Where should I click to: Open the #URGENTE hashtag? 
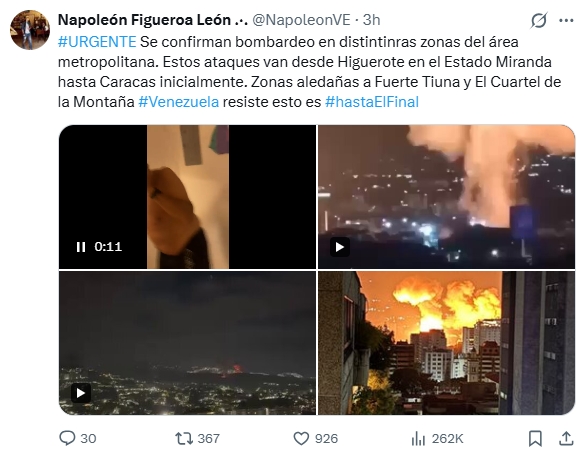pyautogui.click(x=97, y=42)
